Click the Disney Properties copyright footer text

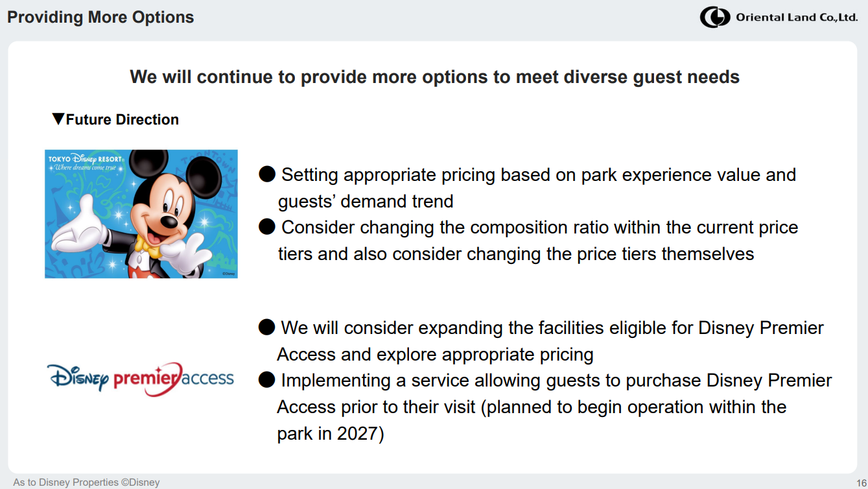tap(86, 482)
